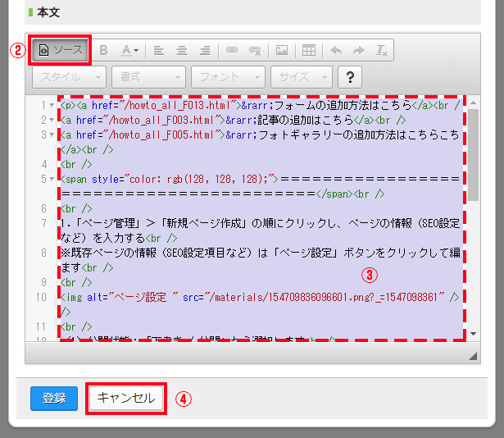Center align text in the toolbar

pos(182,50)
